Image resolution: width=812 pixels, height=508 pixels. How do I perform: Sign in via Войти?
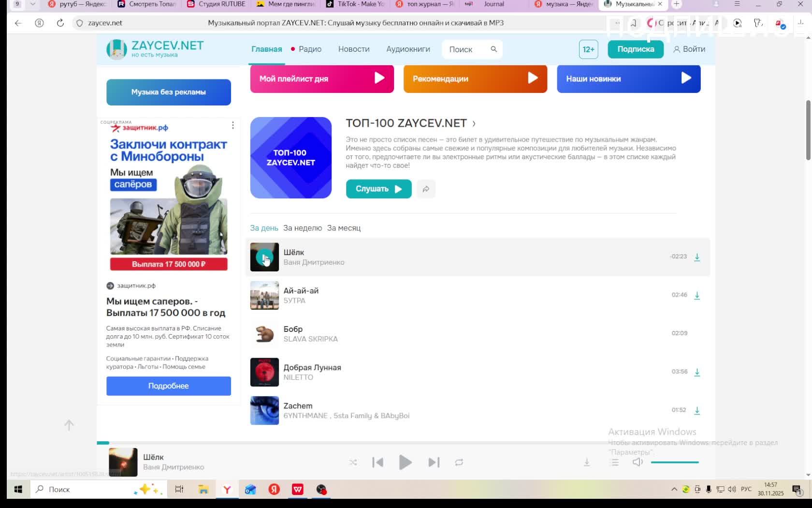[689, 49]
